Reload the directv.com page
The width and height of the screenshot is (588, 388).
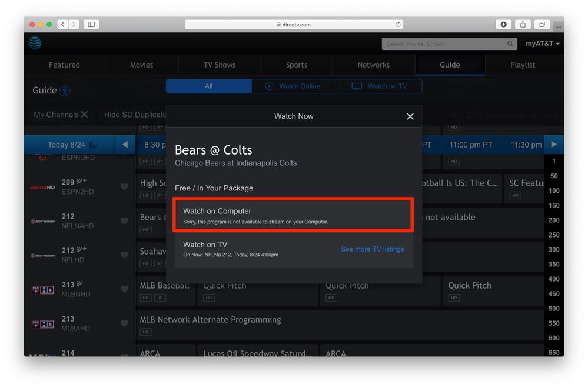[x=398, y=24]
